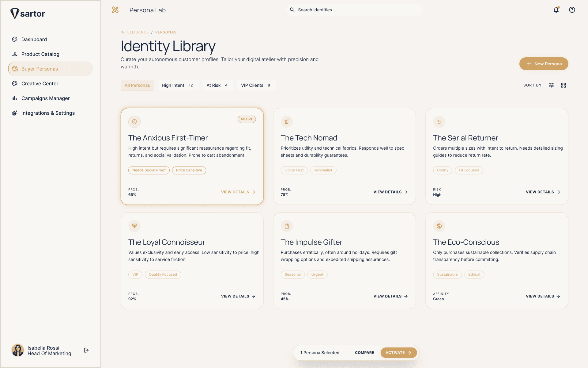Create a New Persona

tap(544, 64)
